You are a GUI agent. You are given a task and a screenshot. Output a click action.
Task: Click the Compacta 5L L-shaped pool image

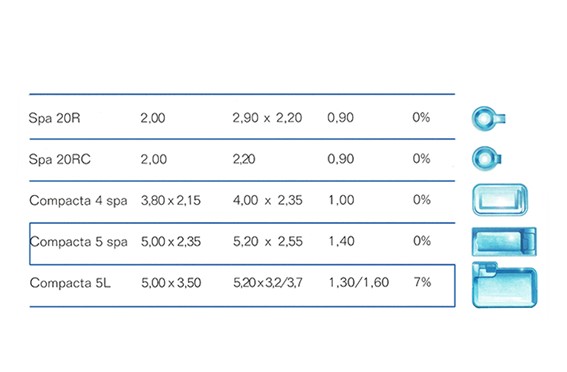[x=504, y=285]
